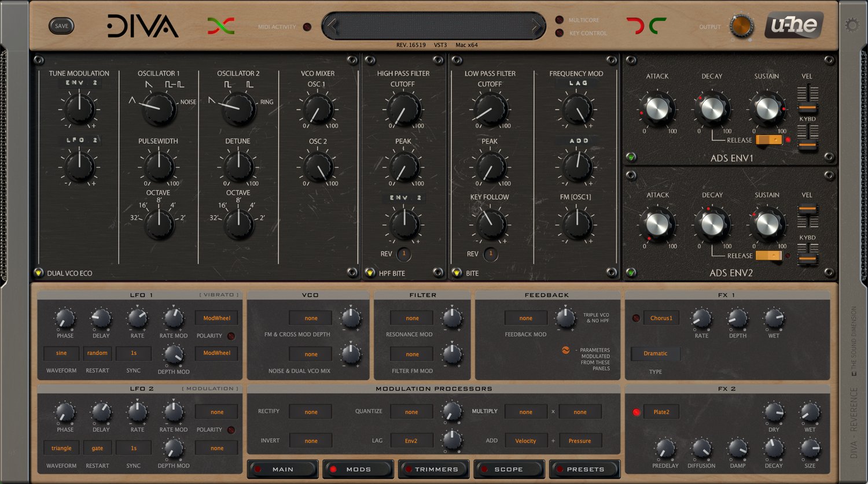Click the preset name display

tap(434, 26)
